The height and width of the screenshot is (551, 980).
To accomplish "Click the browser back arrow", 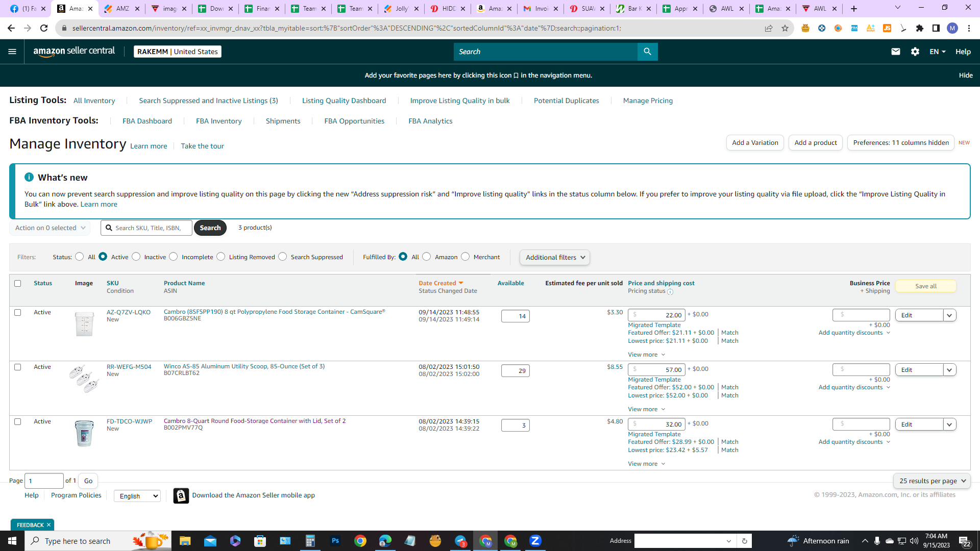I will pyautogui.click(x=11, y=28).
